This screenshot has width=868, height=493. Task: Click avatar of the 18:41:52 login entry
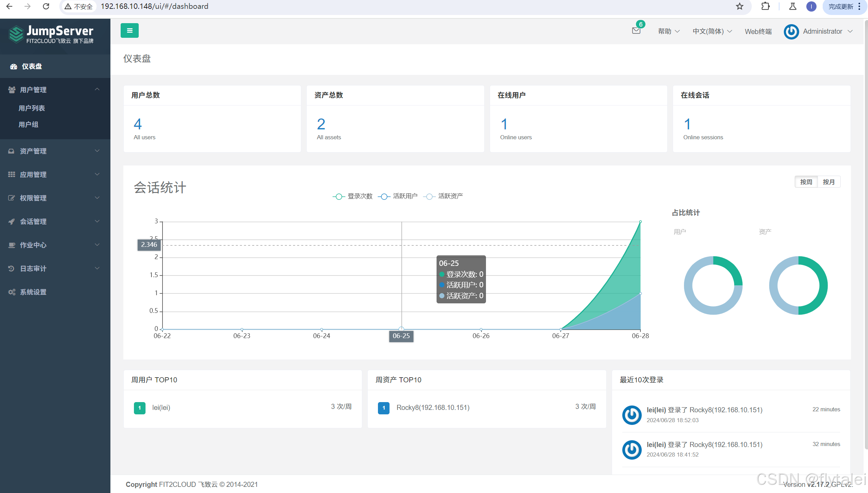click(x=632, y=449)
